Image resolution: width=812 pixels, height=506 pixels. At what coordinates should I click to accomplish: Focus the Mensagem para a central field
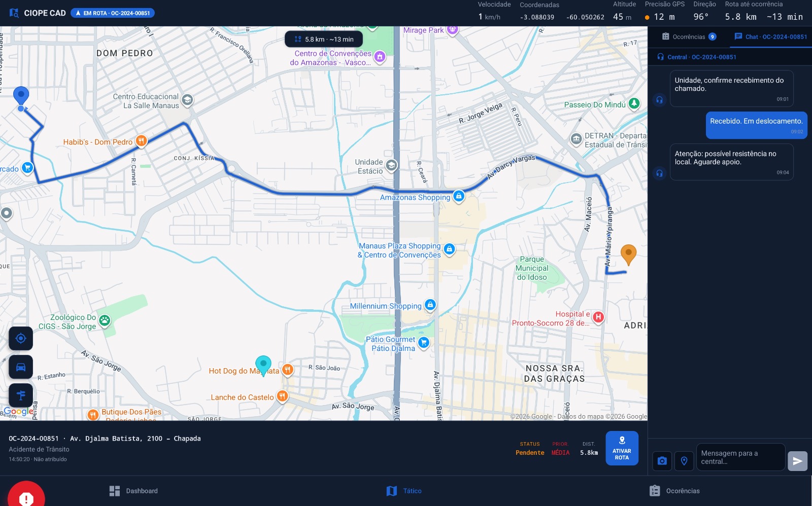pos(741,457)
